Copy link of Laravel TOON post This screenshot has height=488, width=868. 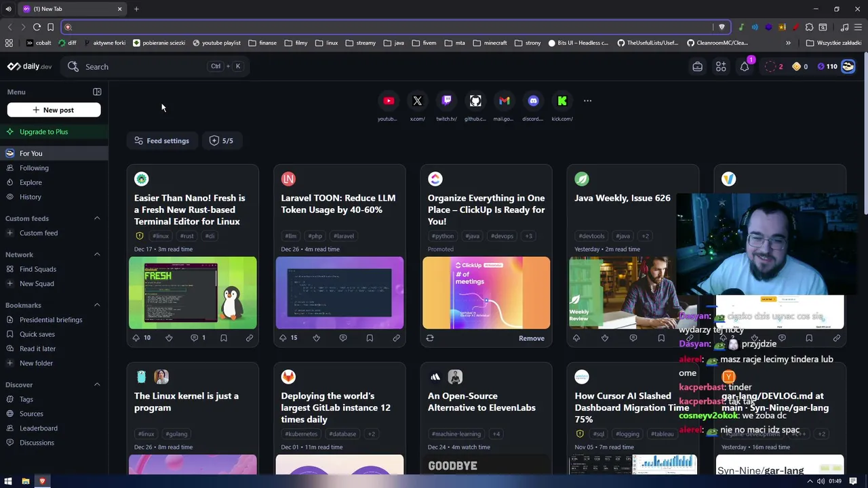396,338
